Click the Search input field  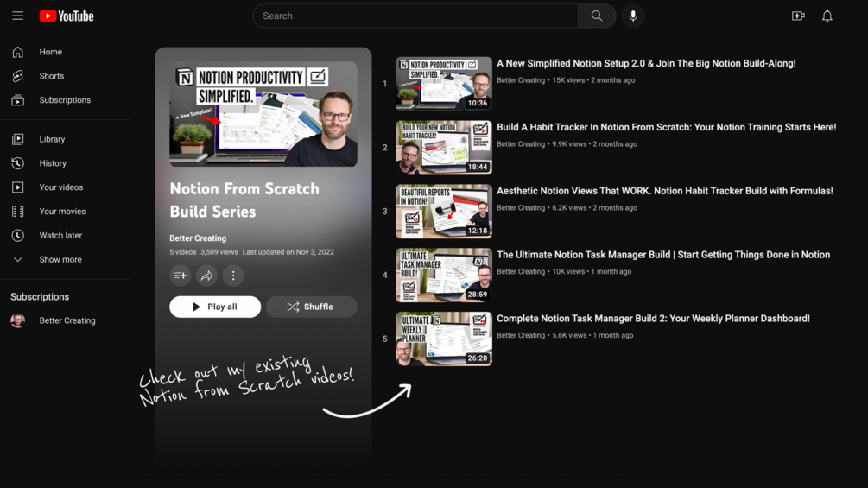point(415,16)
